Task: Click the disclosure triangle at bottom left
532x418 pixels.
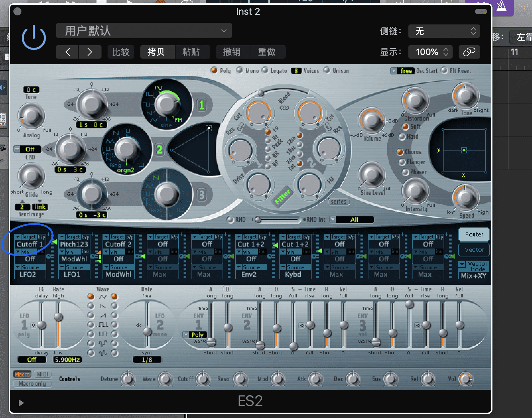Action: [21, 403]
